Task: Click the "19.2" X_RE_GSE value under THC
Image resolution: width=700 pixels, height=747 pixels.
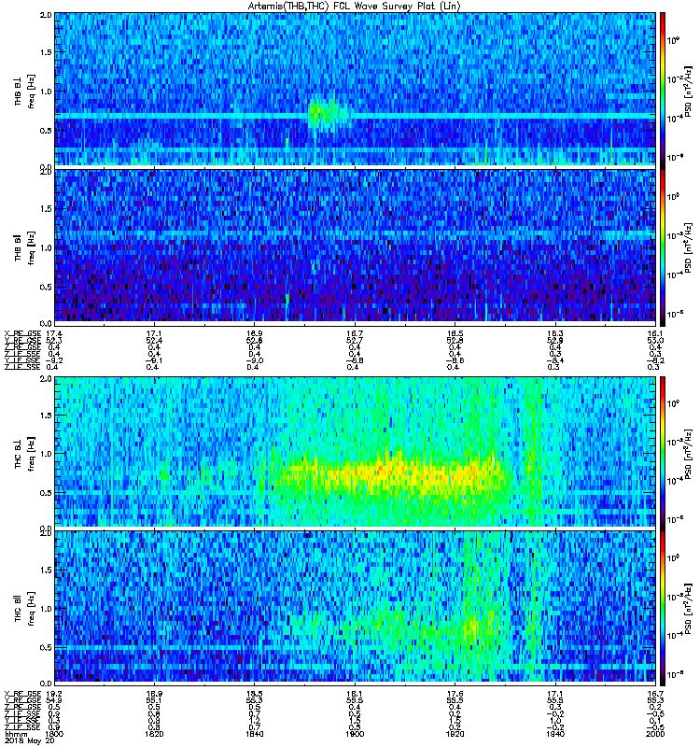Action: coord(54,694)
